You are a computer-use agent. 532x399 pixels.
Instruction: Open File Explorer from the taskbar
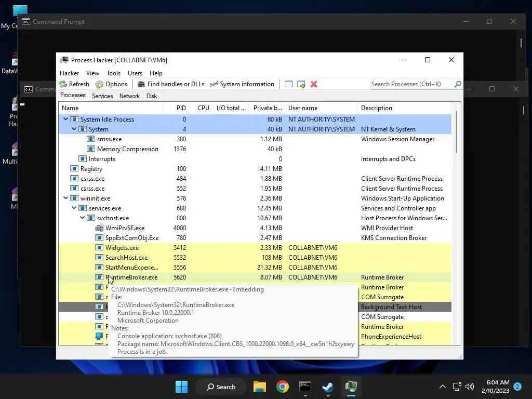pyautogui.click(x=260, y=387)
